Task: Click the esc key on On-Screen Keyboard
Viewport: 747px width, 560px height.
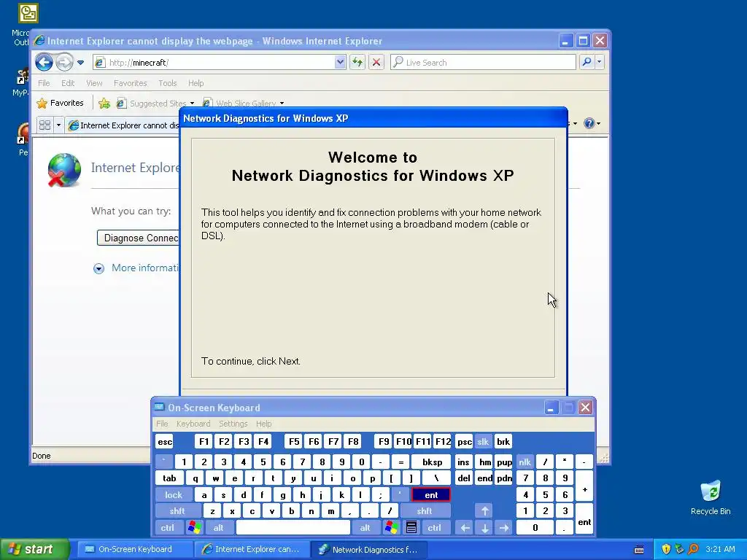Action: tap(165, 441)
